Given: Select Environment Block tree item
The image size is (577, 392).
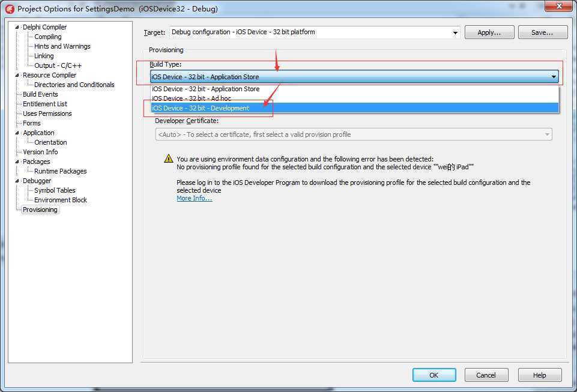Looking at the screenshot, I should coord(61,200).
